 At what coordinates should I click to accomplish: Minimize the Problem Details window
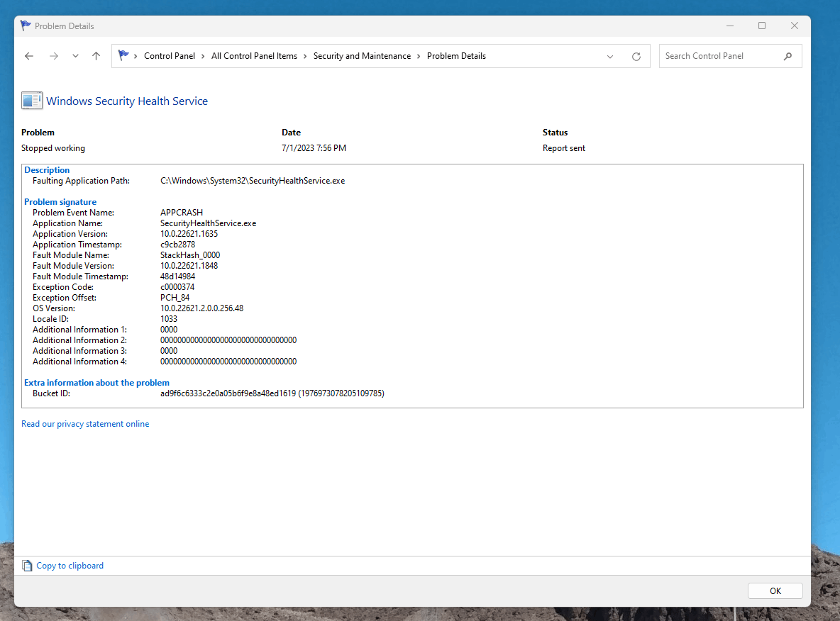[729, 26]
